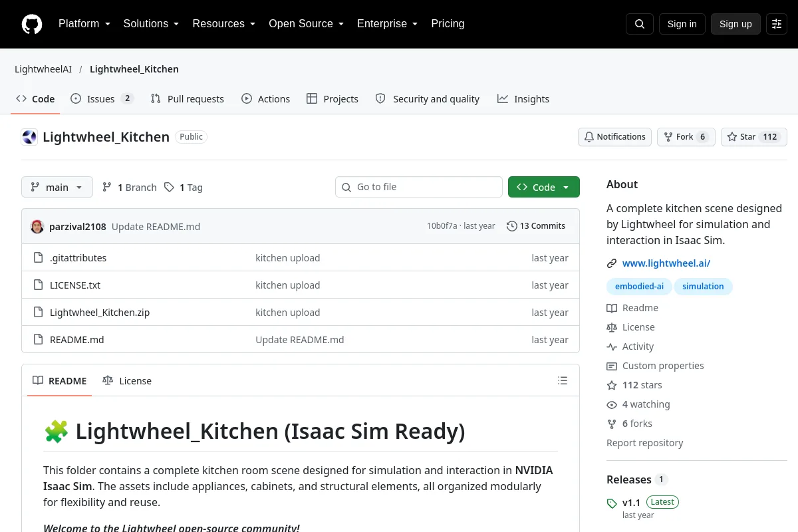Screen dimensions: 798x532
Task: Click the book icon next to Readme
Action: point(612,308)
